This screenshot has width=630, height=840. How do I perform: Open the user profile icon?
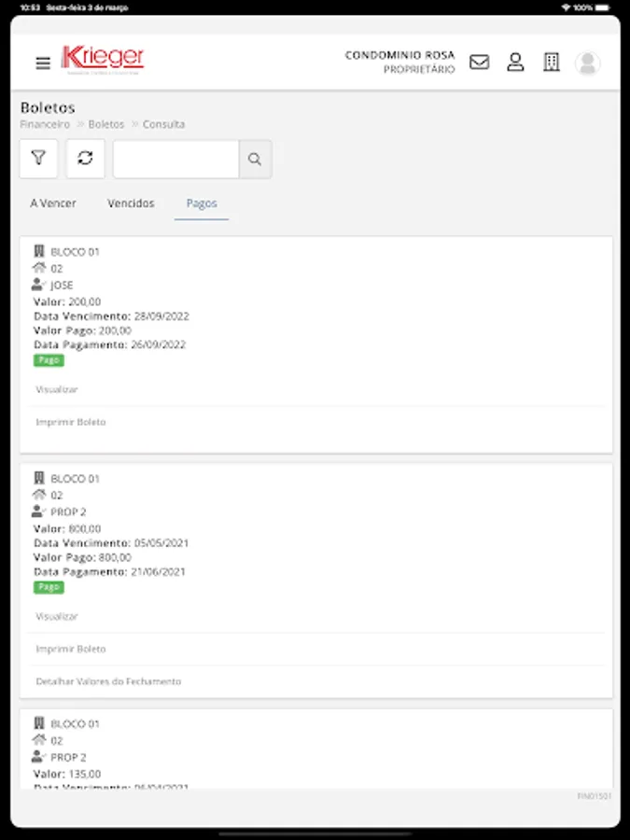[515, 63]
